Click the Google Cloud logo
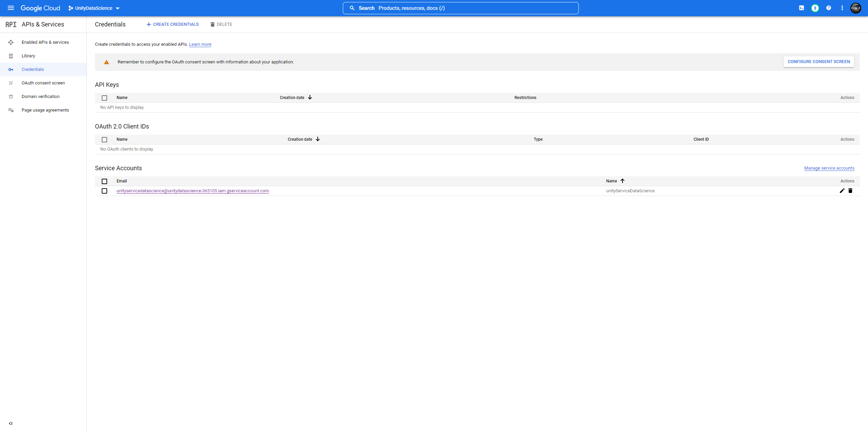Screen dimensions: 868x432 [x=40, y=8]
